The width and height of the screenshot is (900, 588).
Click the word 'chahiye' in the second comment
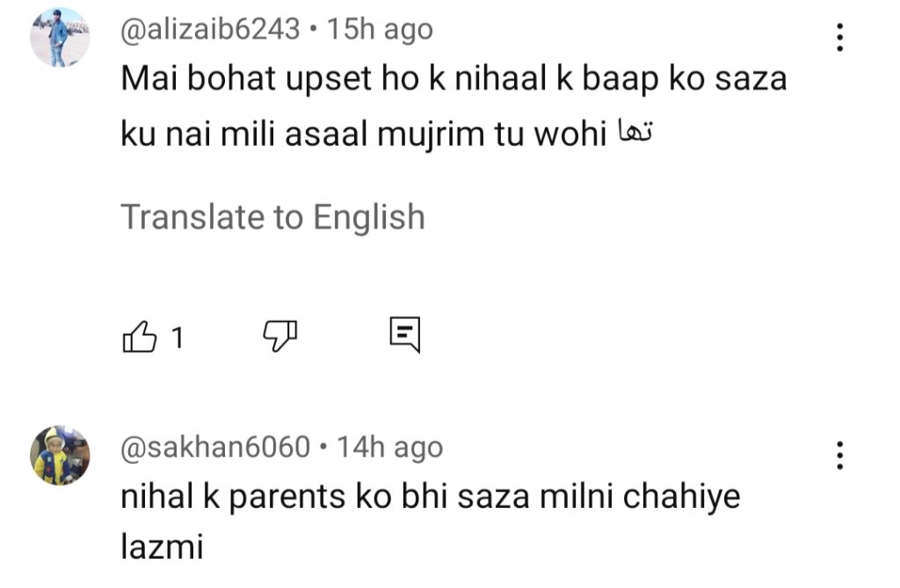[681, 497]
